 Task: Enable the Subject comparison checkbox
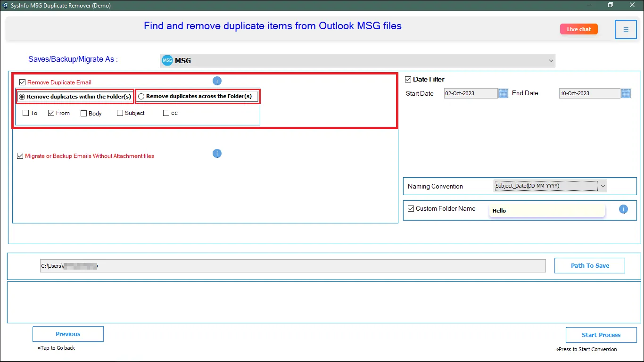click(120, 113)
